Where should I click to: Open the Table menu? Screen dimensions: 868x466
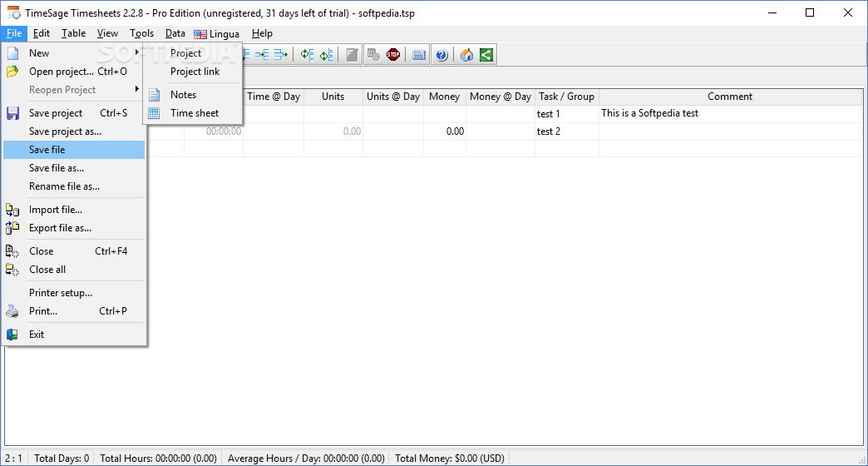click(74, 33)
